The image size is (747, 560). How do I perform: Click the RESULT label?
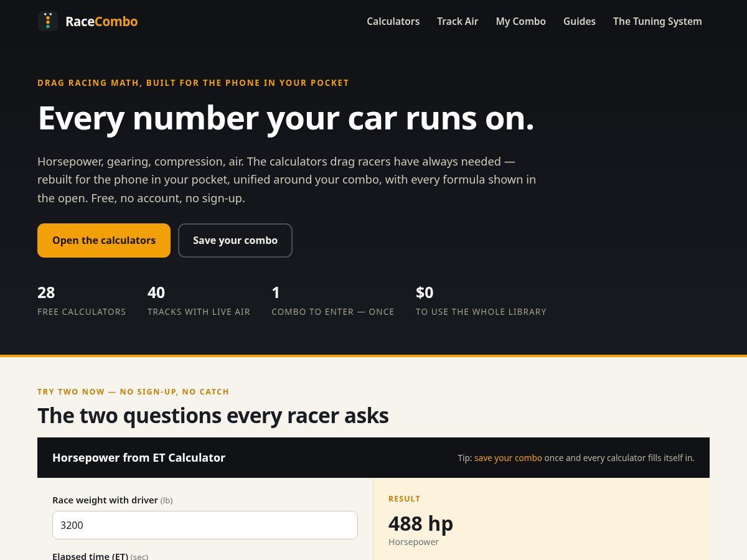pyautogui.click(x=405, y=499)
